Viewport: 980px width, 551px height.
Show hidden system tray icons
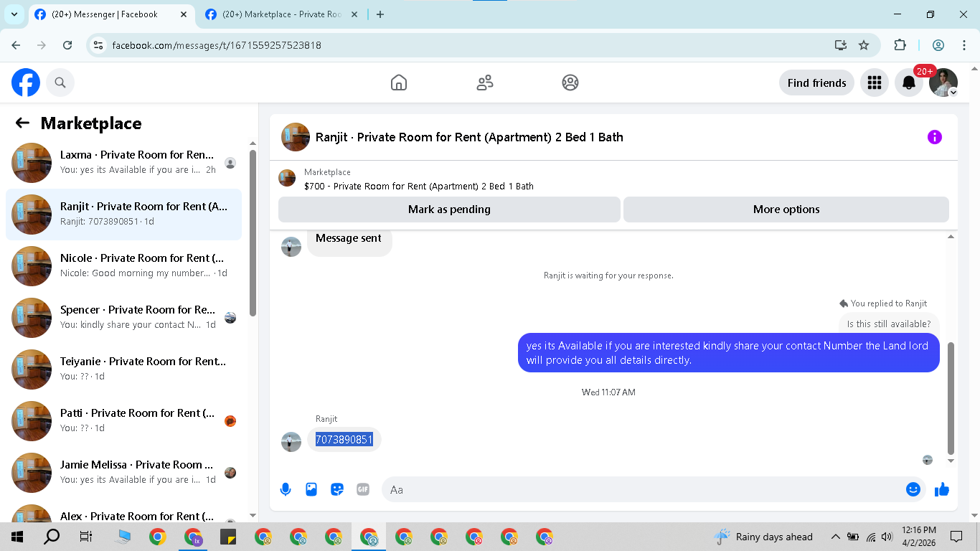tap(835, 537)
